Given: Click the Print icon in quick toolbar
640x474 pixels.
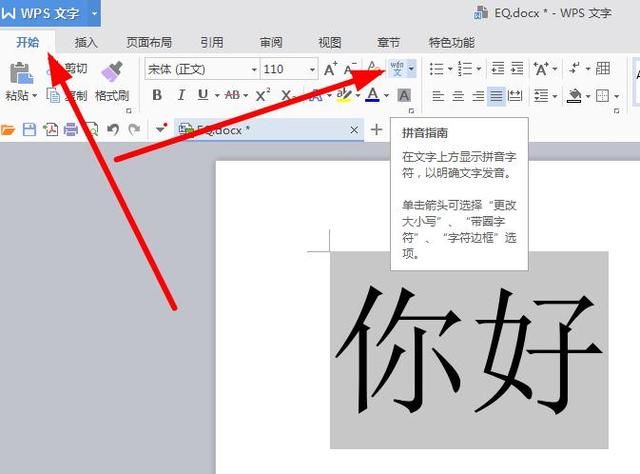Looking at the screenshot, I should click(70, 130).
